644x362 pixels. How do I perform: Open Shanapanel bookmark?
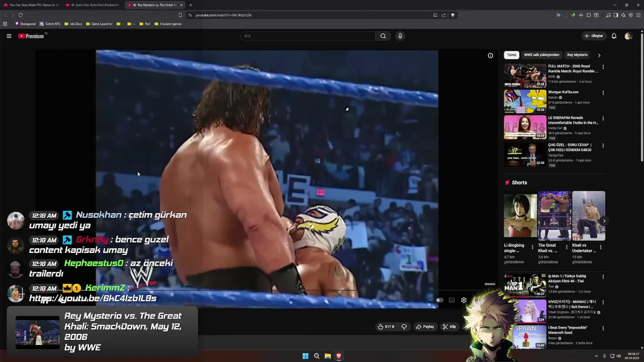[26, 24]
